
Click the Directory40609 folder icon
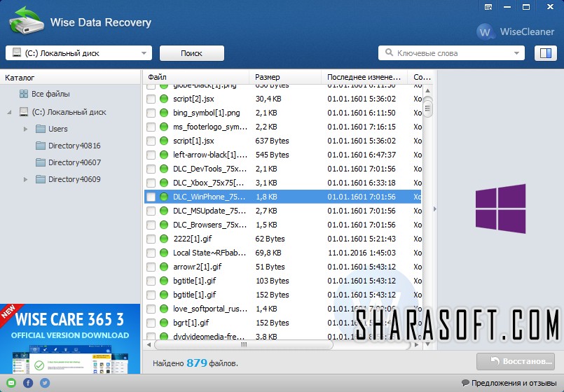coord(41,179)
